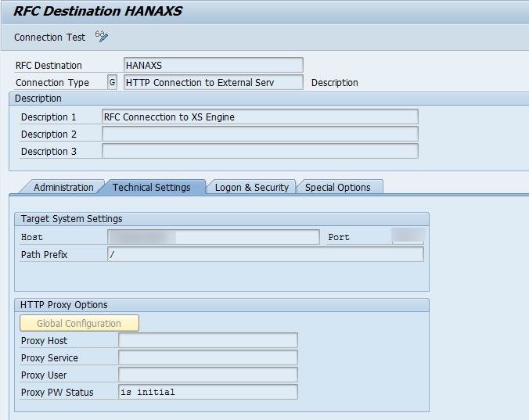The image size is (529, 420).
Task: Switch to the Administration tab
Action: pyautogui.click(x=63, y=188)
